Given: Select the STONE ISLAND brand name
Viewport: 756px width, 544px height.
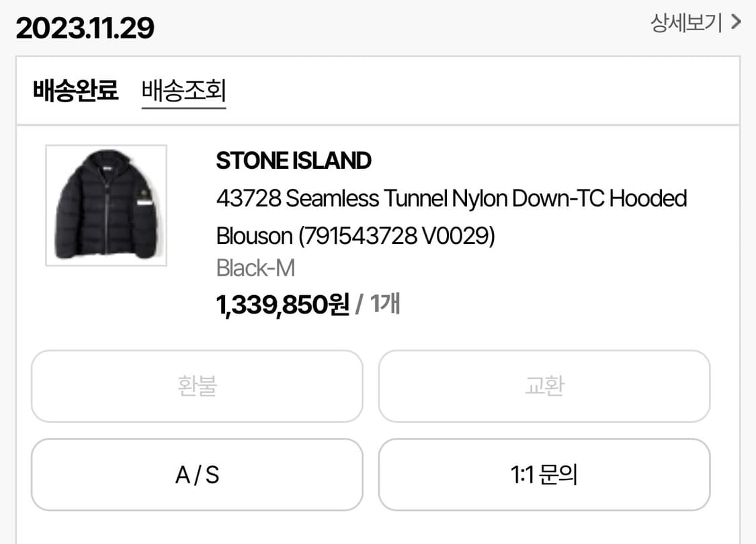Looking at the screenshot, I should [294, 161].
